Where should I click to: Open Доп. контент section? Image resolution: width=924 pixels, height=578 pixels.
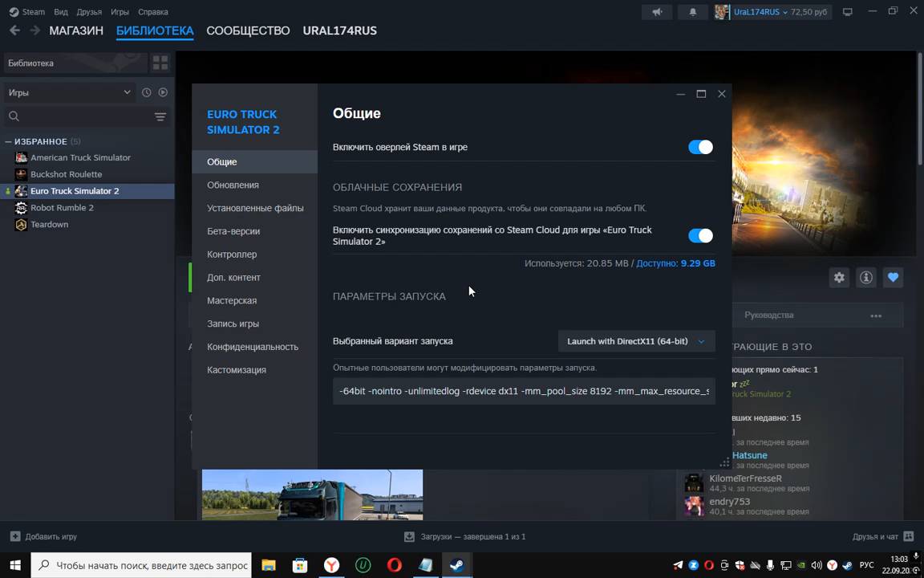254,277
